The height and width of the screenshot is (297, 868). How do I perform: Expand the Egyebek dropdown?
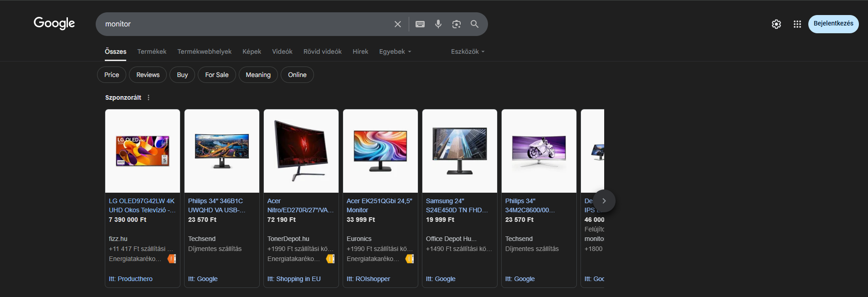(395, 51)
